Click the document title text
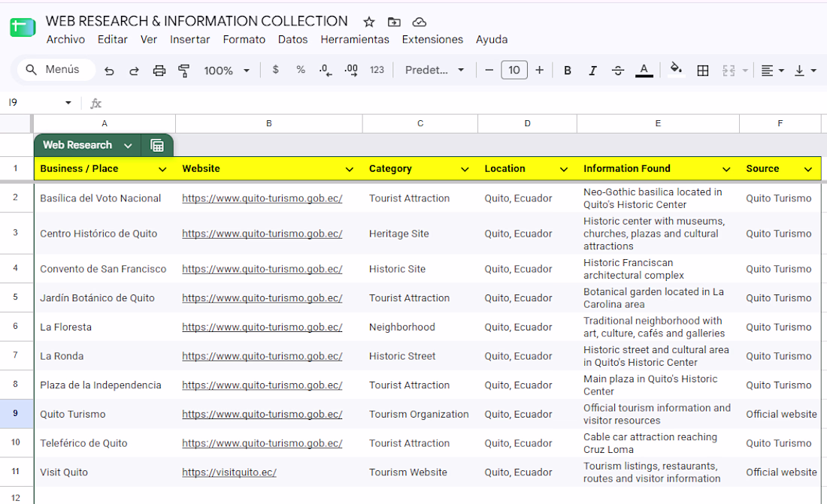 pos(197,21)
